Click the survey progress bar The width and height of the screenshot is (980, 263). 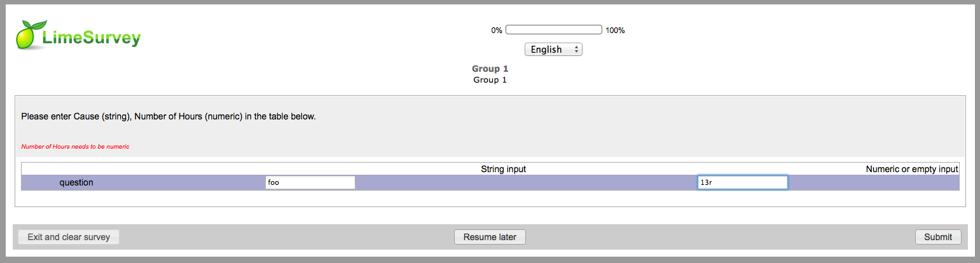coord(553,30)
